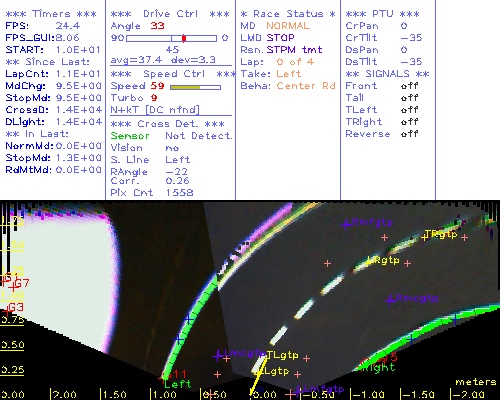Viewport: 500px width, 400px height.
Task: Click the yellow LRgtp cross marker
Action: pyautogui.click(x=369, y=261)
